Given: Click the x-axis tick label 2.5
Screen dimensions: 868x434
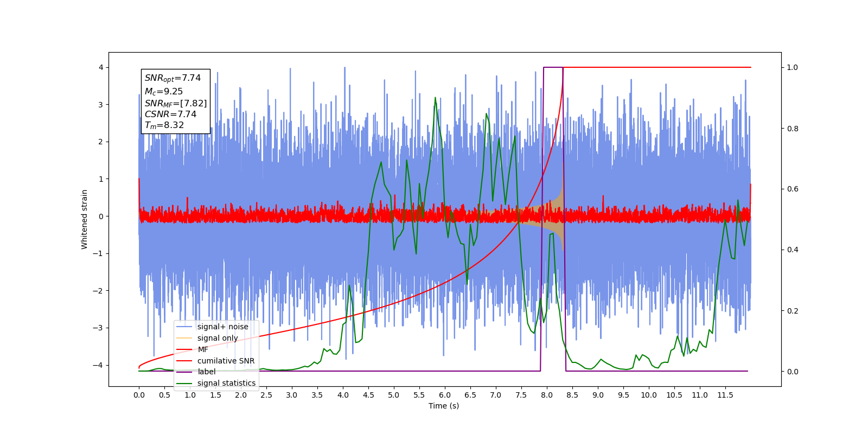Looking at the screenshot, I should pos(266,395).
